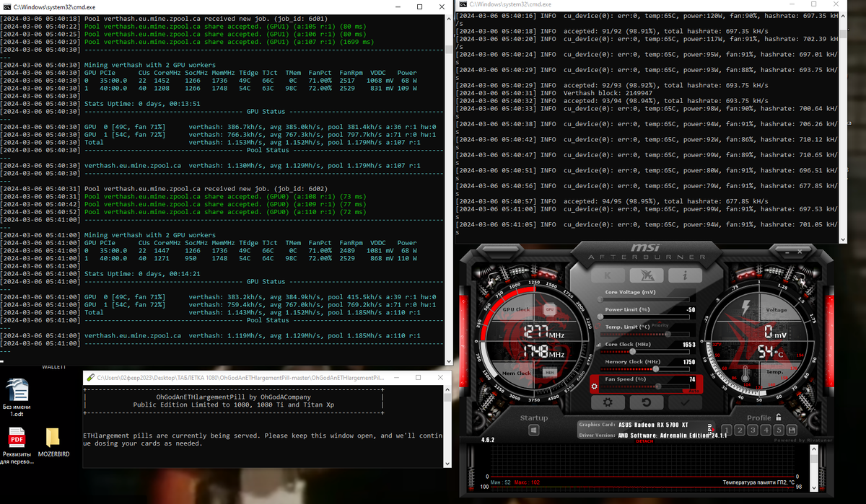Minimize the OhGodAnETHlargementPill window
866x504 pixels.
click(x=398, y=377)
